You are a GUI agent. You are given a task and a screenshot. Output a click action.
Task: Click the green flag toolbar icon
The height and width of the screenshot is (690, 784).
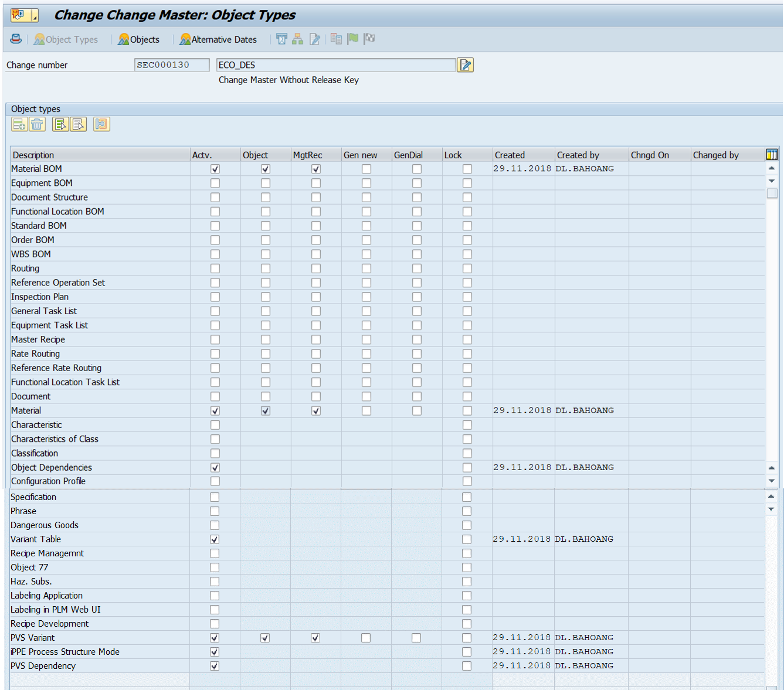click(x=353, y=39)
